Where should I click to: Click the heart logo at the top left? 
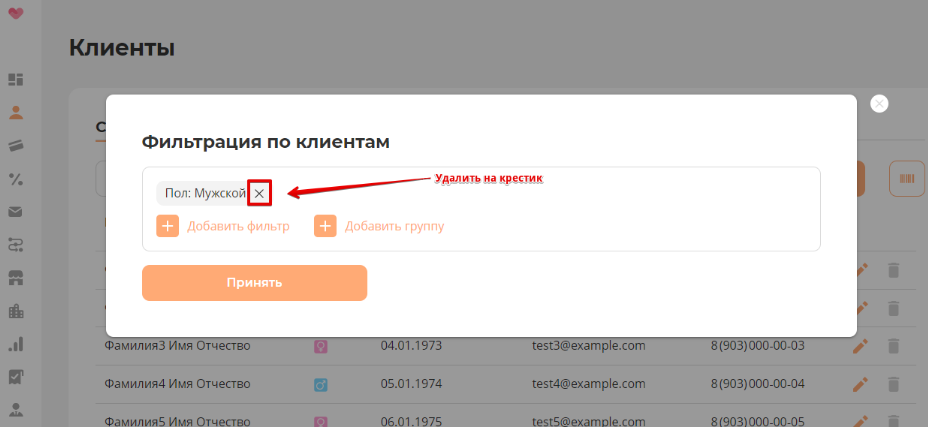pyautogui.click(x=15, y=14)
